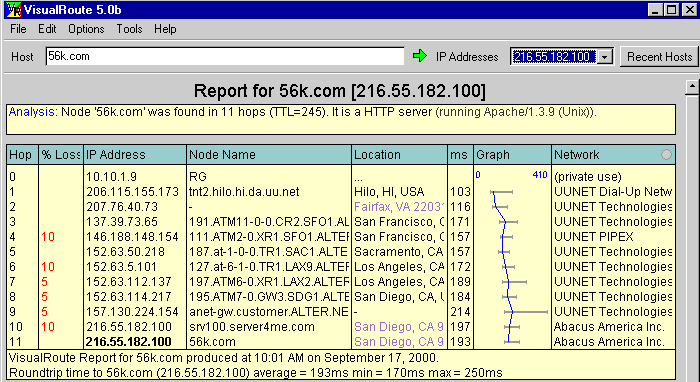This screenshot has width=700, height=382.
Task: Select IP address 152.63.112.137
Action: [x=129, y=282]
